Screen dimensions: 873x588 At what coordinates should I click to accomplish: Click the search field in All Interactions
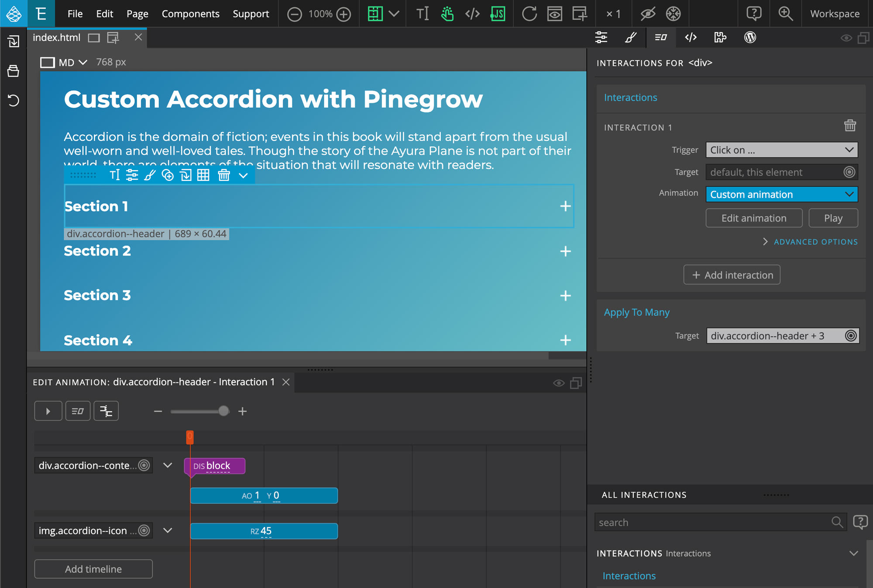pyautogui.click(x=720, y=522)
